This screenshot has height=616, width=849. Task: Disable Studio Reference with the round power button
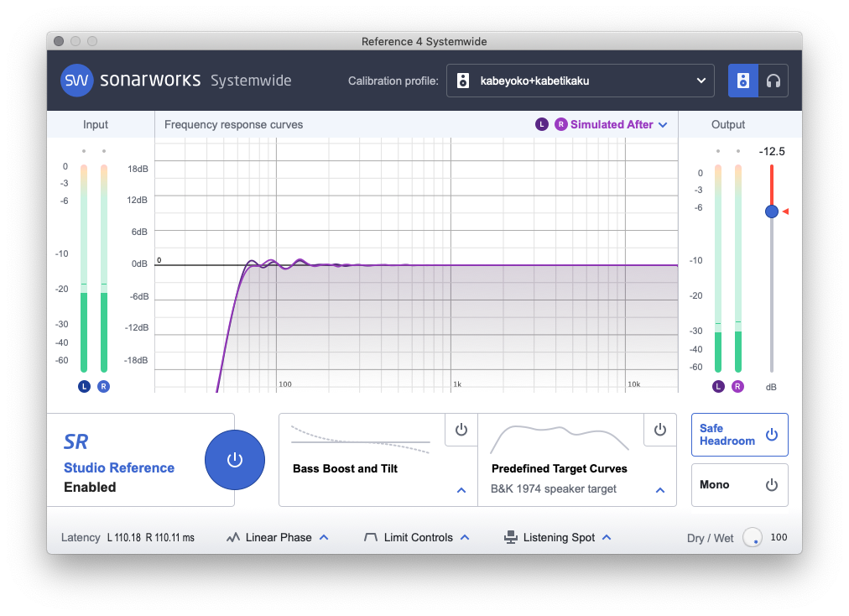[234, 460]
